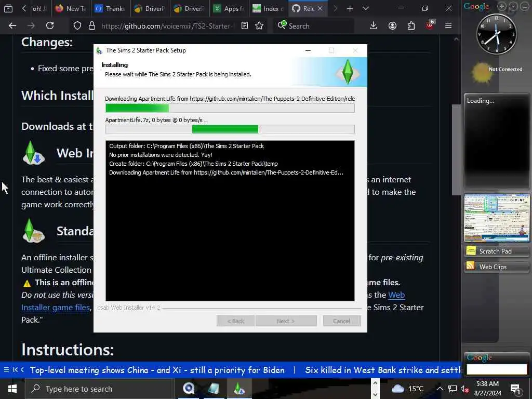Image resolution: width=532 pixels, height=399 pixels.
Task: Add gadget plus button in Google sidebar
Action: pyautogui.click(x=501, y=6)
